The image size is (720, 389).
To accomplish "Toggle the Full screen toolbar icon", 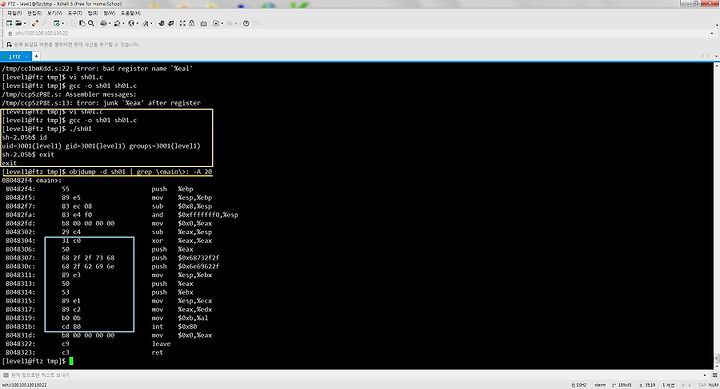I will (182, 23).
